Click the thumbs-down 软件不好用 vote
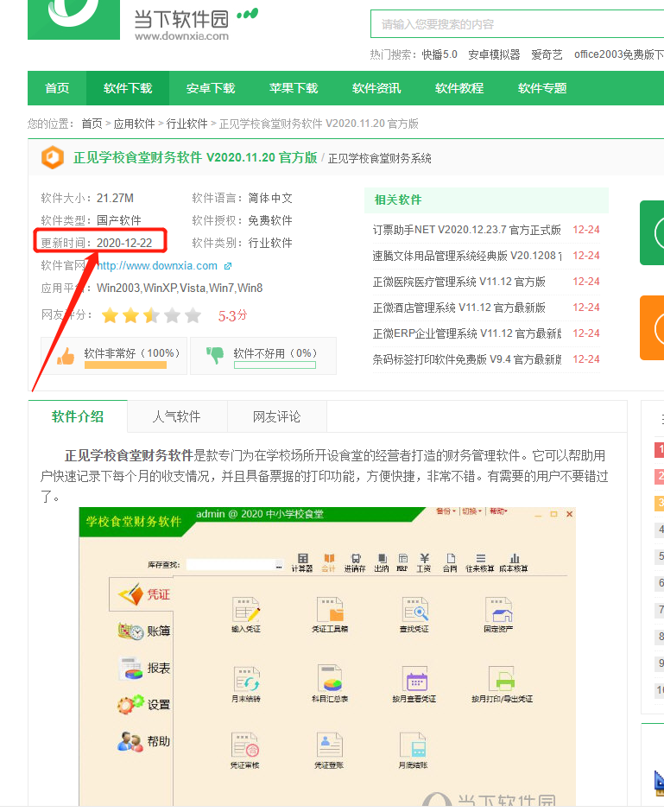664x812 pixels. point(262,356)
